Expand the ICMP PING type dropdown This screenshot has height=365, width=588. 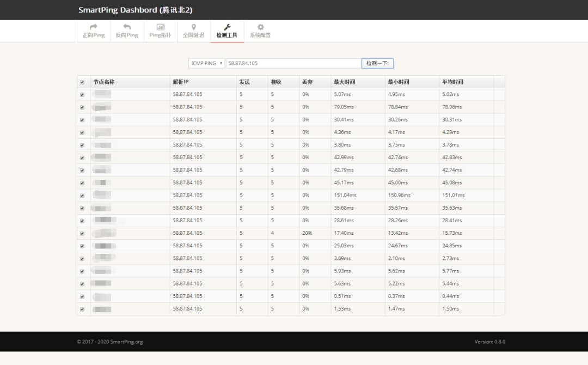206,63
